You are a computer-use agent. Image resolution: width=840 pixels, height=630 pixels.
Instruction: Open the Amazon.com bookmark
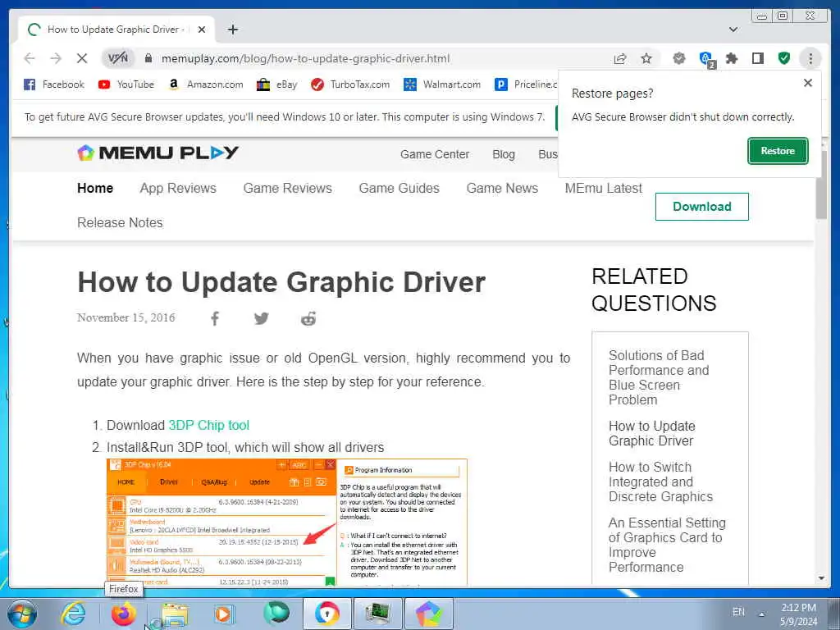pyautogui.click(x=206, y=84)
